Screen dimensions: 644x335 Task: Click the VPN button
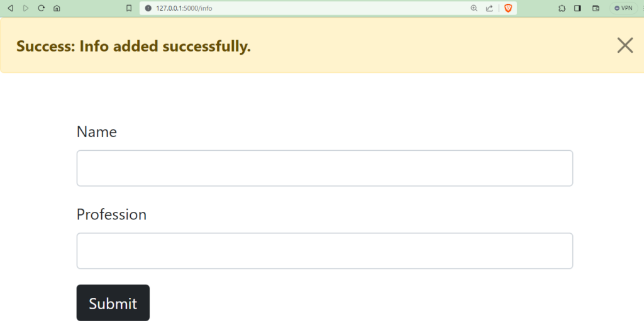point(623,8)
